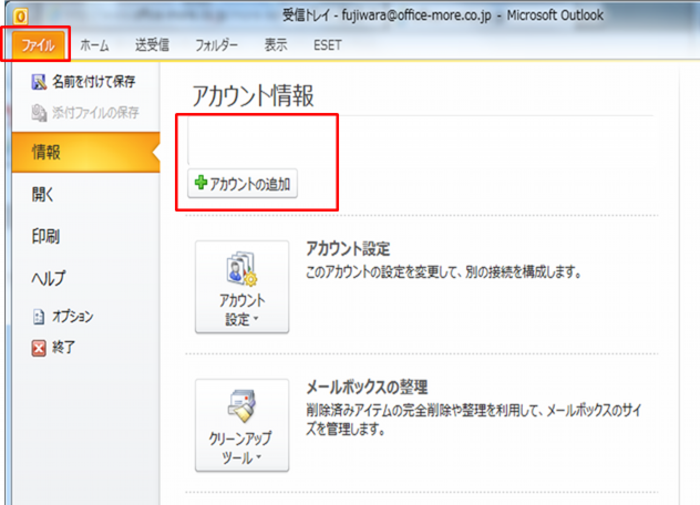Open the 表示 tab

coord(275,45)
